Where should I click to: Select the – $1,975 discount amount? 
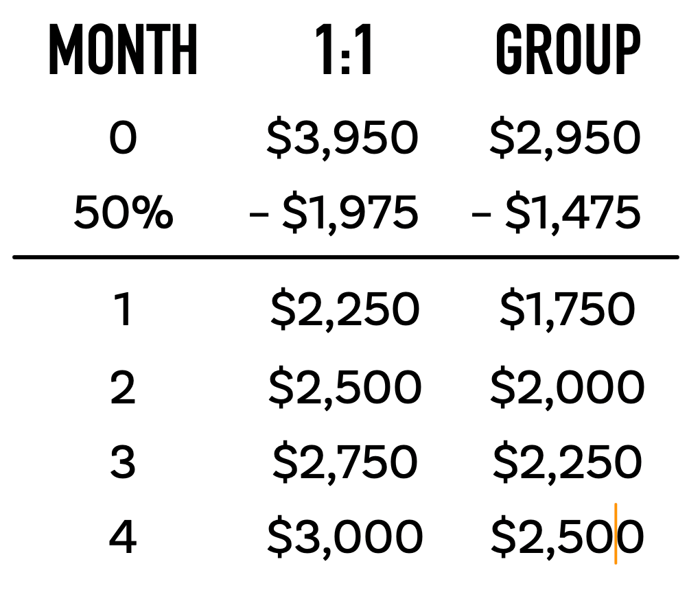(334, 213)
